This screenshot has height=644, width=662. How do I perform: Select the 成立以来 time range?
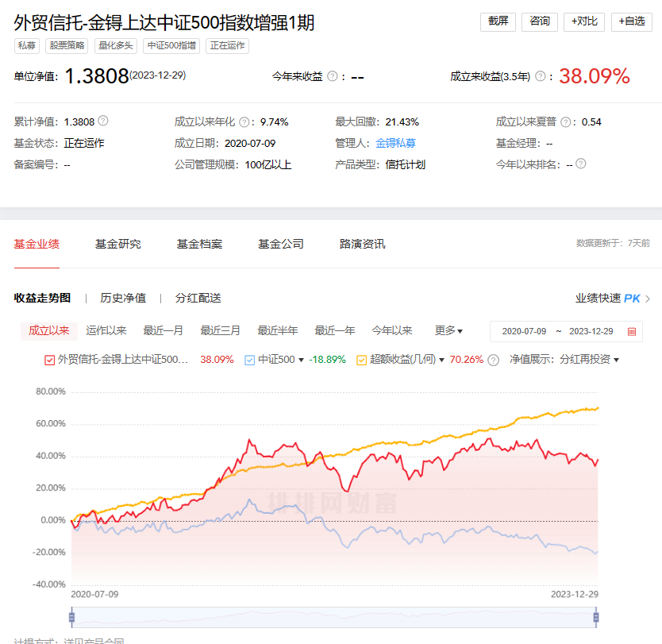coord(49,330)
